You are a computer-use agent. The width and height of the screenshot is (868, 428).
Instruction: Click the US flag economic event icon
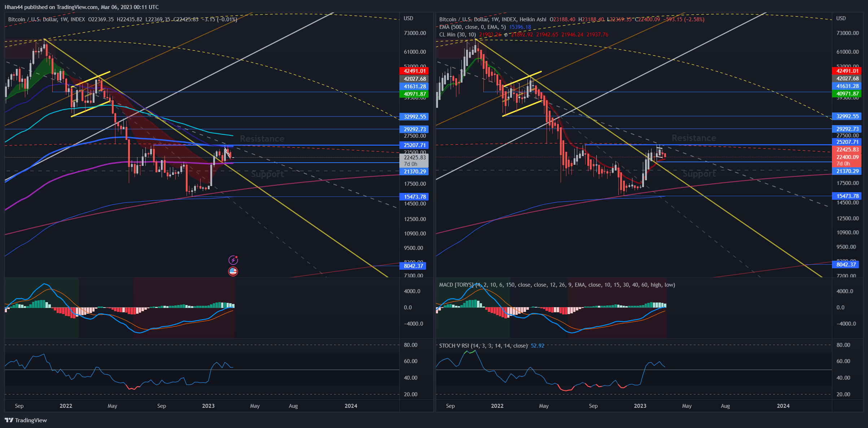(x=233, y=272)
